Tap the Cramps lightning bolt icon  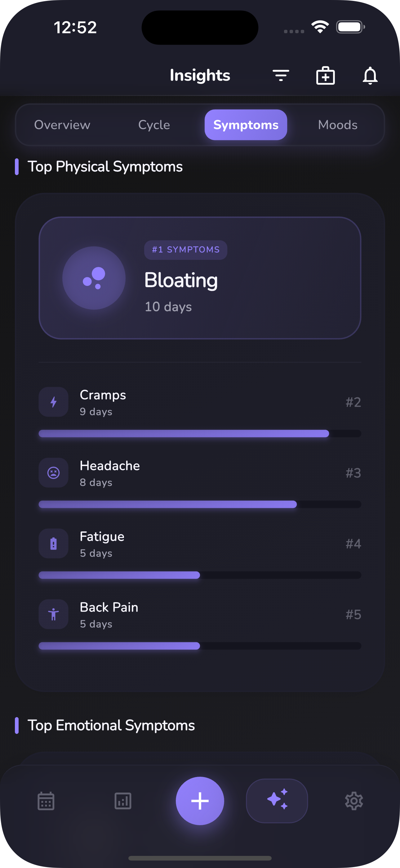[54, 402]
